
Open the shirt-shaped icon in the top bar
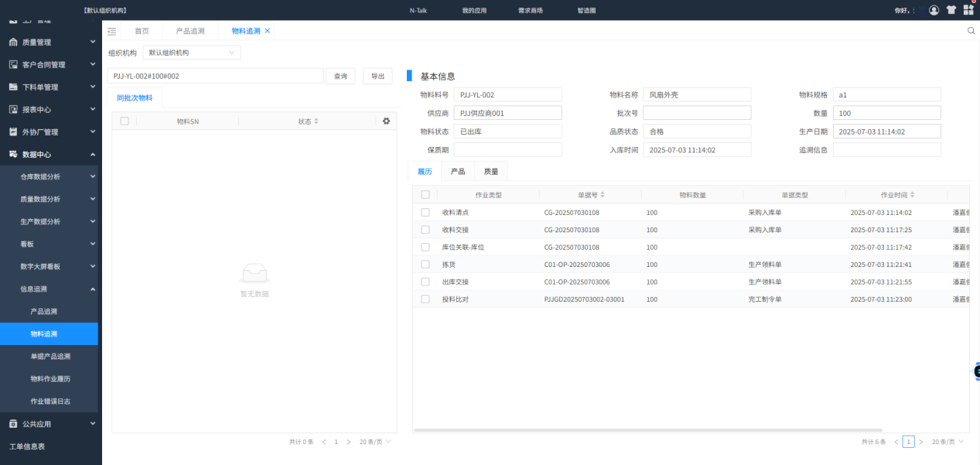pos(952,10)
